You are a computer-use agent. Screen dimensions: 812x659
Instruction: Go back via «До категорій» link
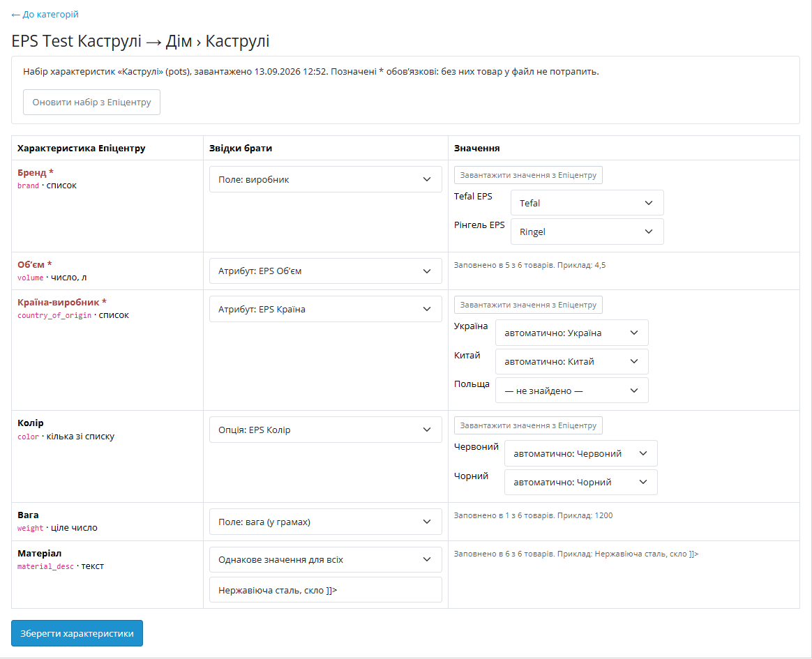pos(45,15)
